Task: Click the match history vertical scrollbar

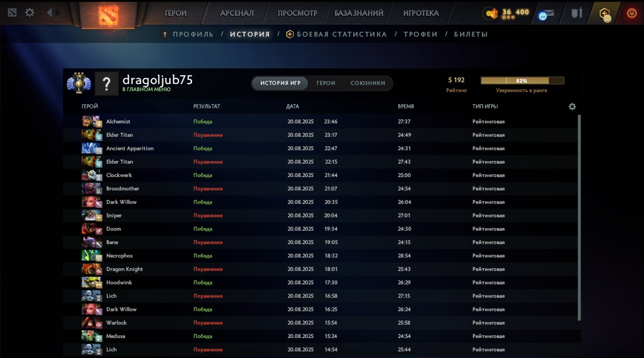Action: pos(579,217)
